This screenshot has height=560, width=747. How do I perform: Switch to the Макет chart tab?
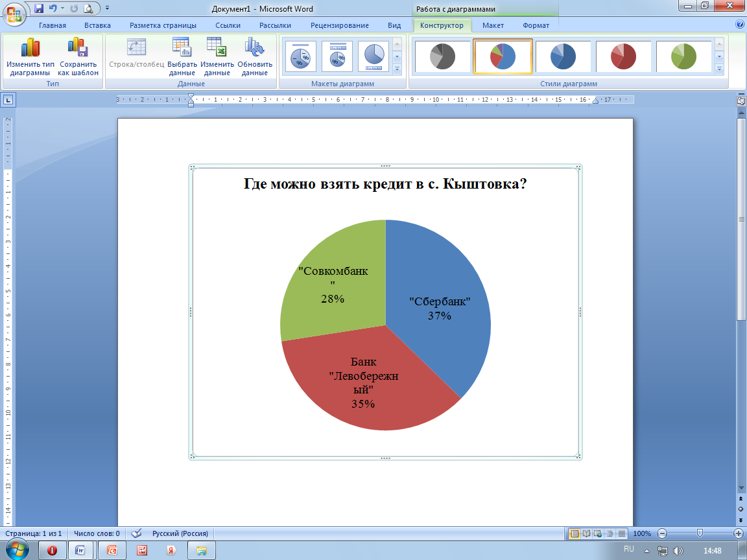[x=493, y=25]
